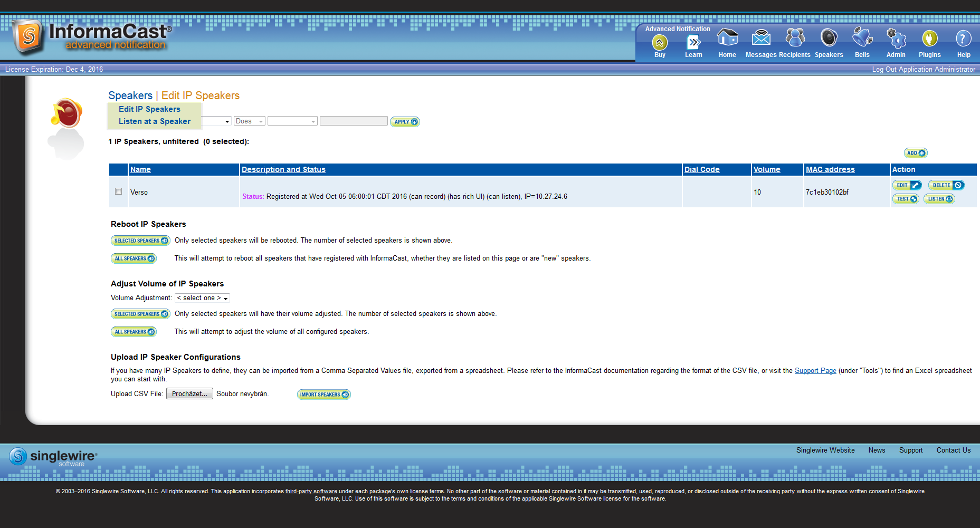Click the Edit button for Verso
The width and height of the screenshot is (980, 528).
907,185
